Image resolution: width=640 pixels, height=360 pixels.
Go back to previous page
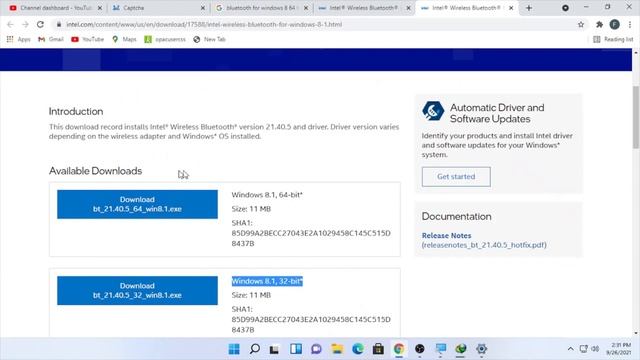tap(10, 24)
